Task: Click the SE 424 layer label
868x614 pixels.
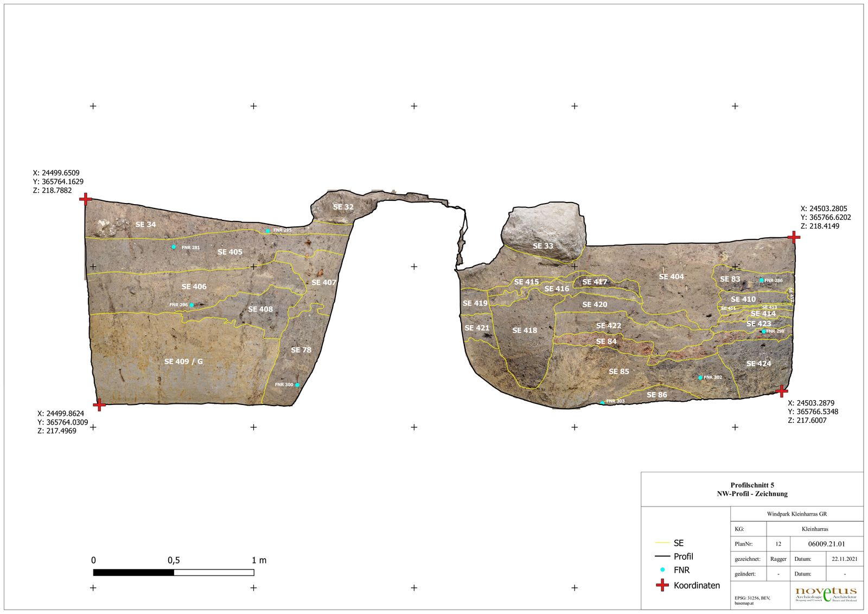Action: pos(758,364)
